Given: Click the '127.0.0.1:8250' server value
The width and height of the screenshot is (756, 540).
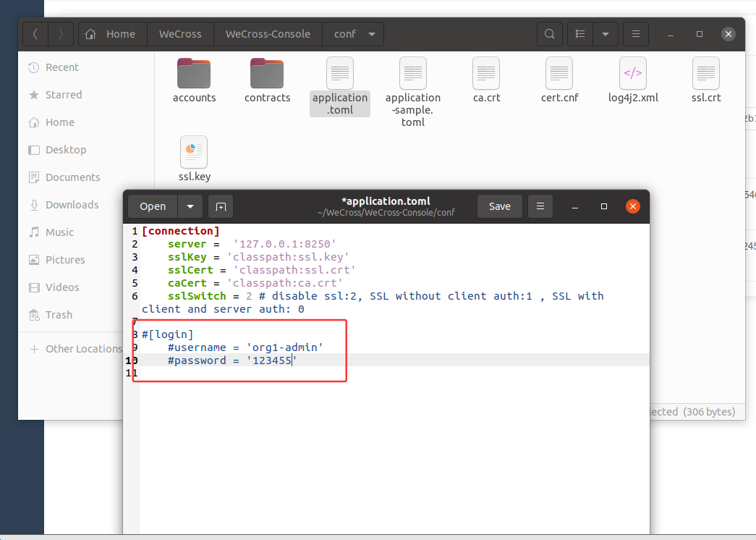Looking at the screenshot, I should pyautogui.click(x=284, y=244).
